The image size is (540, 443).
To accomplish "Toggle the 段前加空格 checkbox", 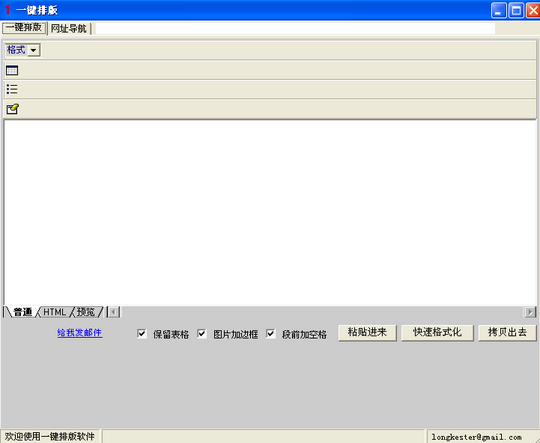I will (271, 333).
